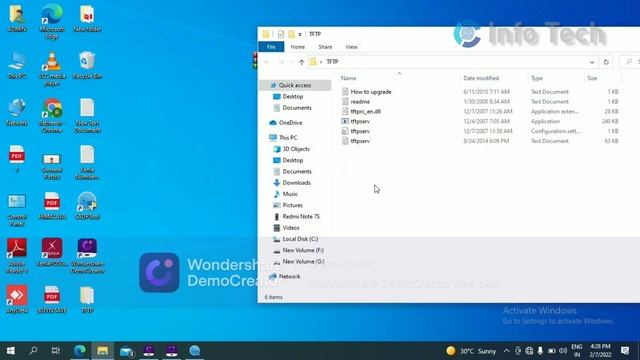Image resolution: width=640 pixels, height=360 pixels.
Task: Sort files by Name column
Action: (x=348, y=78)
